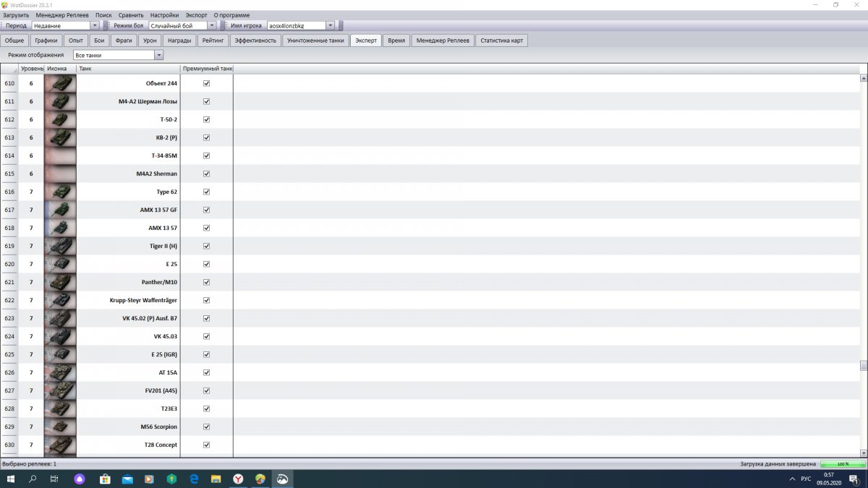
Task: Switch keyboard language indicator РУС
Action: [x=806, y=479]
